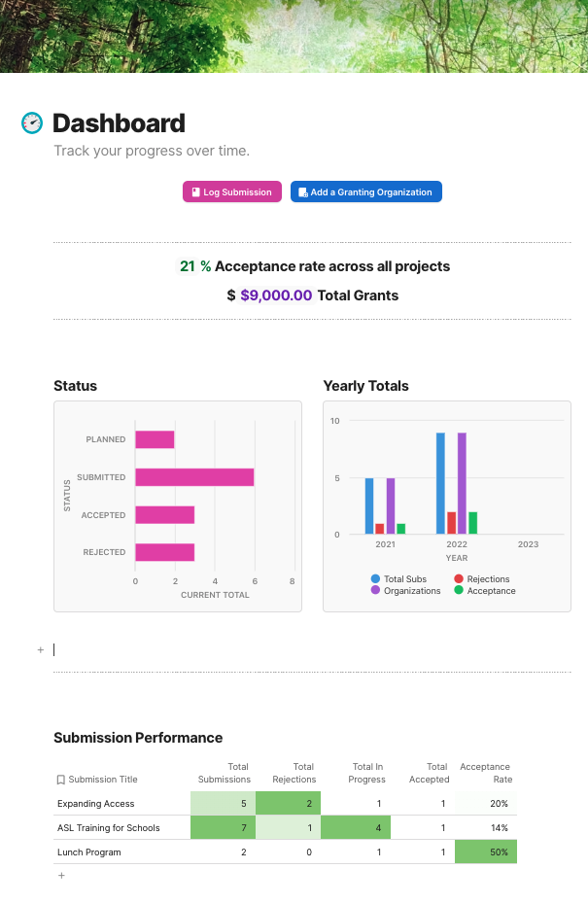Click Add a Granting Organization button

point(365,192)
